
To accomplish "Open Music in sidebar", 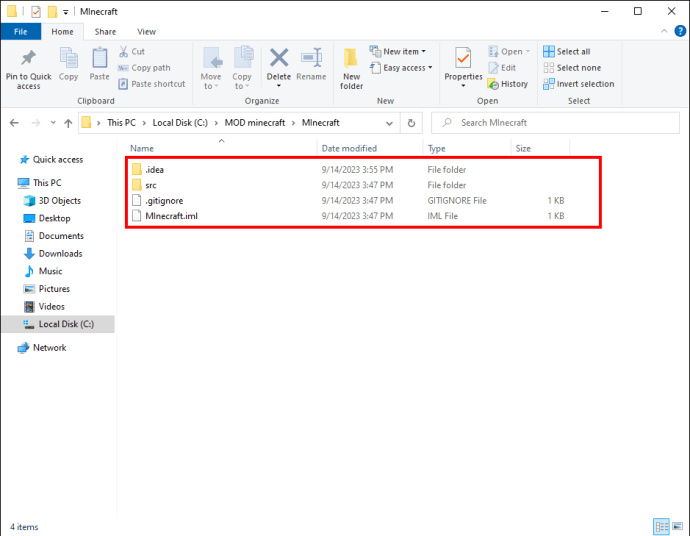I will point(43,271).
